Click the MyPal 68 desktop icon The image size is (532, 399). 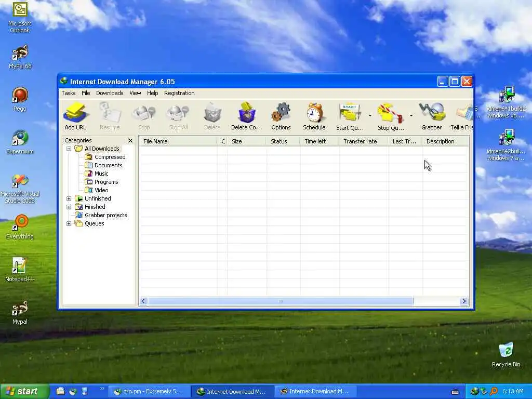click(x=20, y=57)
